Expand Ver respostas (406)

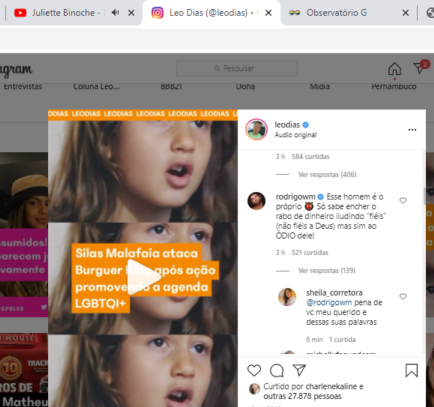[x=327, y=175]
